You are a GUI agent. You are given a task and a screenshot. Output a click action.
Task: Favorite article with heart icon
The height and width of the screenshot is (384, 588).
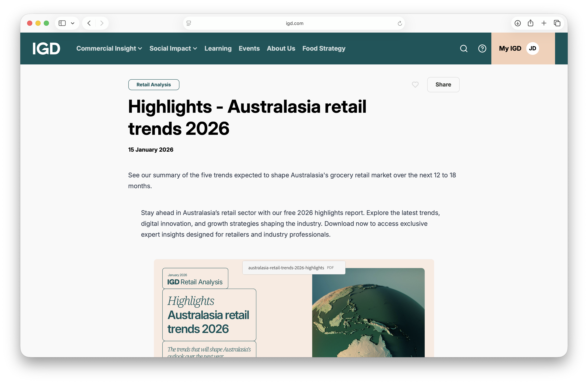(x=415, y=85)
